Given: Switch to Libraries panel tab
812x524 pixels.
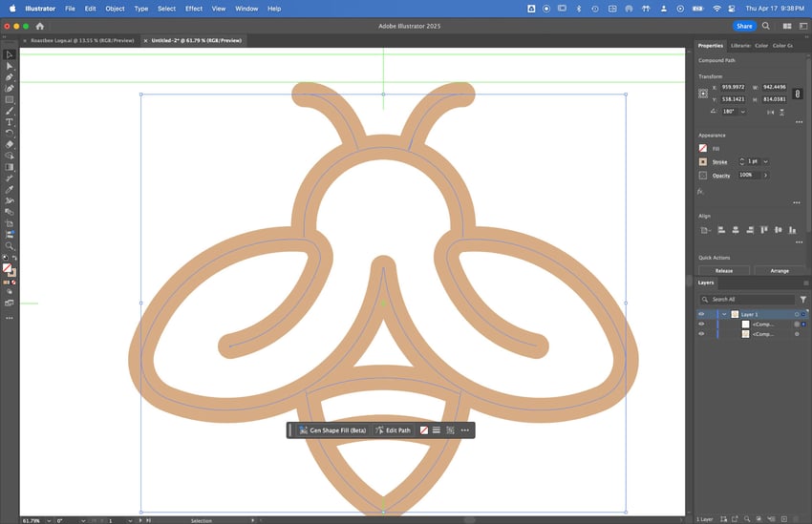Looking at the screenshot, I should point(740,46).
